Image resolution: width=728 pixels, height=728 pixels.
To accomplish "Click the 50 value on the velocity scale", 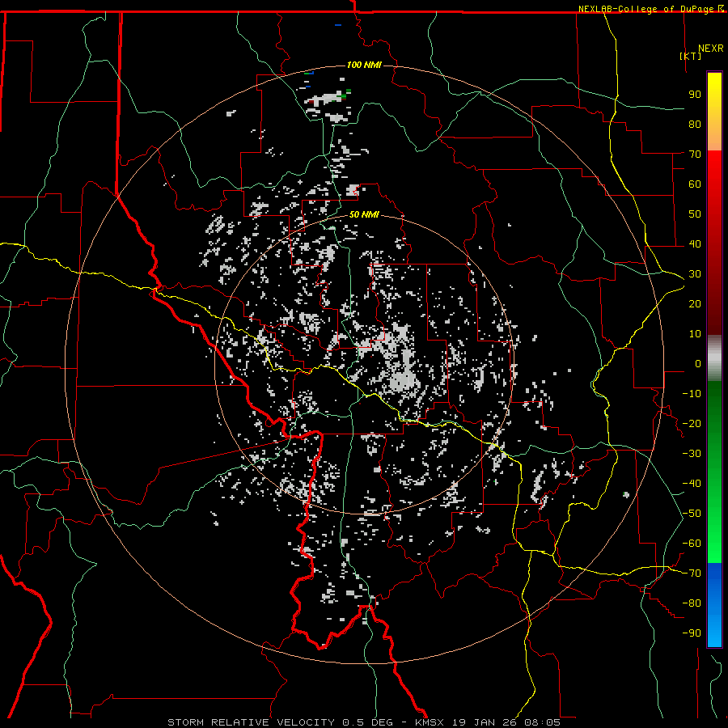I will [695, 214].
